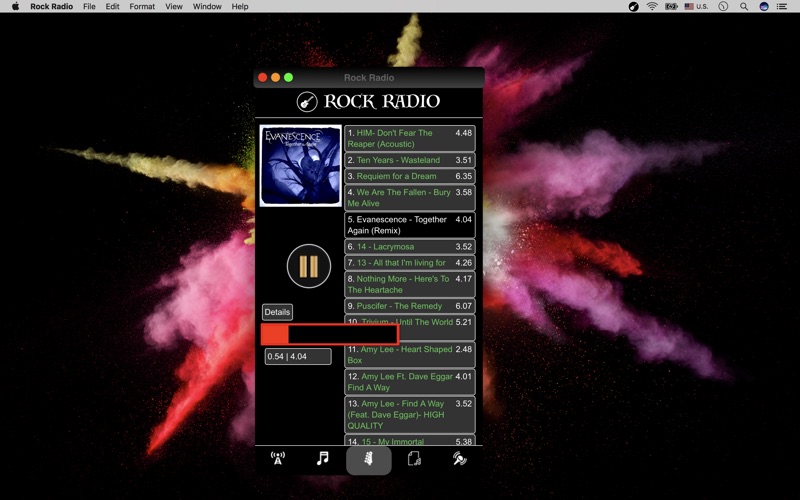
Task: Pause the playing song
Action: click(x=309, y=266)
